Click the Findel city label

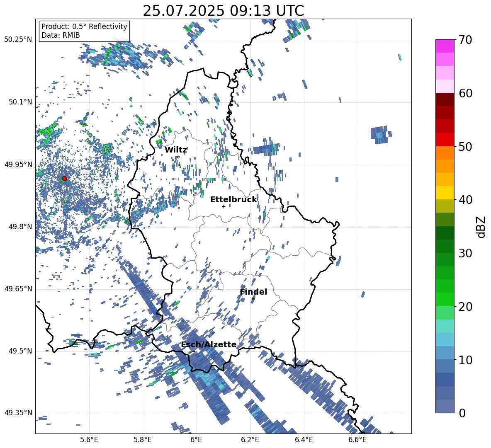[253, 292]
